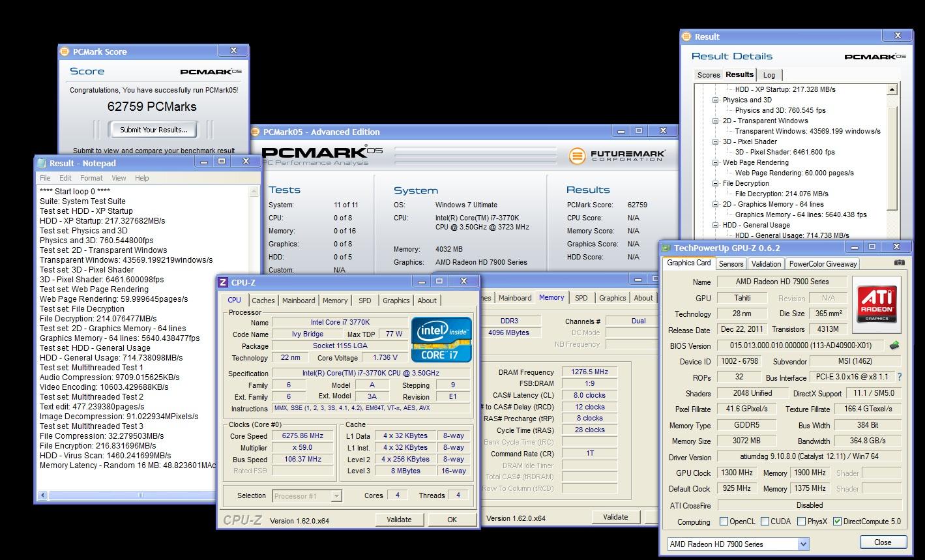Click the PCMark05 Advanced Edition title icon
The width and height of the screenshot is (925, 560).
click(x=256, y=132)
